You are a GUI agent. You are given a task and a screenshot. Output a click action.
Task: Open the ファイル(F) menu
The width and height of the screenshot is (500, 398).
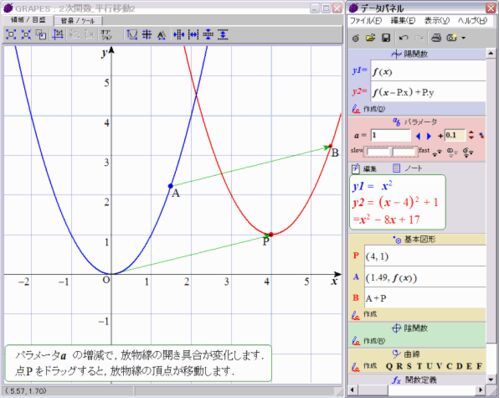click(x=365, y=21)
